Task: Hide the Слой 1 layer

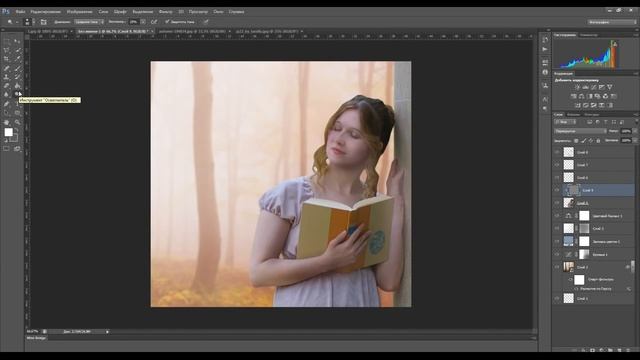Action: point(557,298)
